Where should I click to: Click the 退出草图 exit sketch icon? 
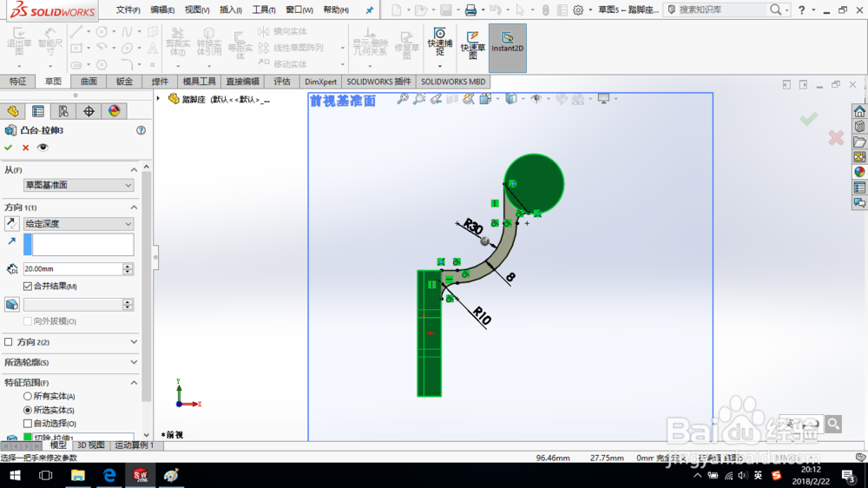coord(19,42)
